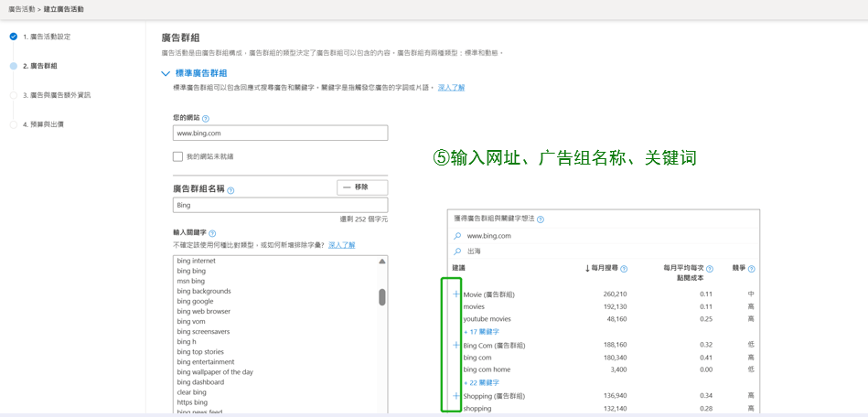Image resolution: width=868 pixels, height=417 pixels.
Task: Click the help icon beside 輸入關鍵字
Action: click(212, 234)
